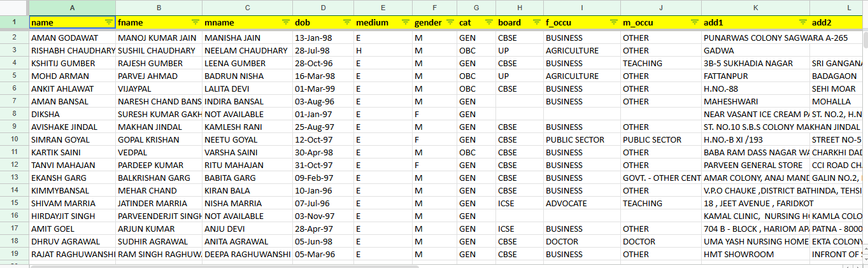Select column D header
Viewport: 868px width, 268px height.
(324, 8)
